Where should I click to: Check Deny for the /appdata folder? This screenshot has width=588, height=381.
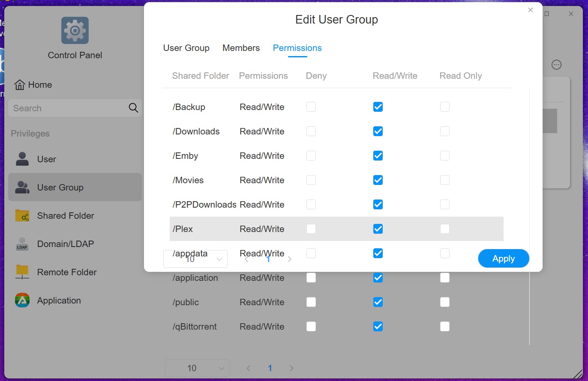point(311,253)
